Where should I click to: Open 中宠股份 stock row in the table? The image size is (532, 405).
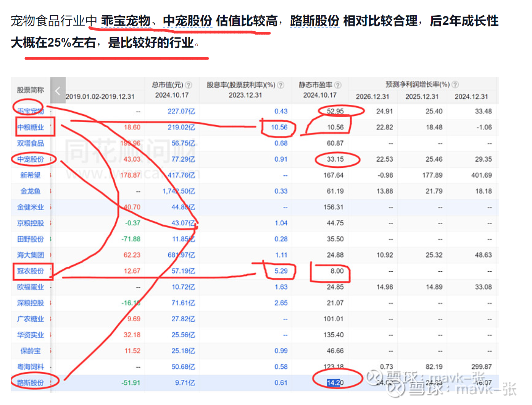(x=31, y=159)
